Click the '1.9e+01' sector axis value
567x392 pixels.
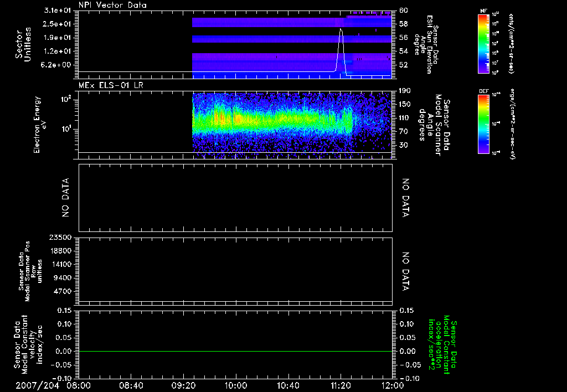pos(58,38)
